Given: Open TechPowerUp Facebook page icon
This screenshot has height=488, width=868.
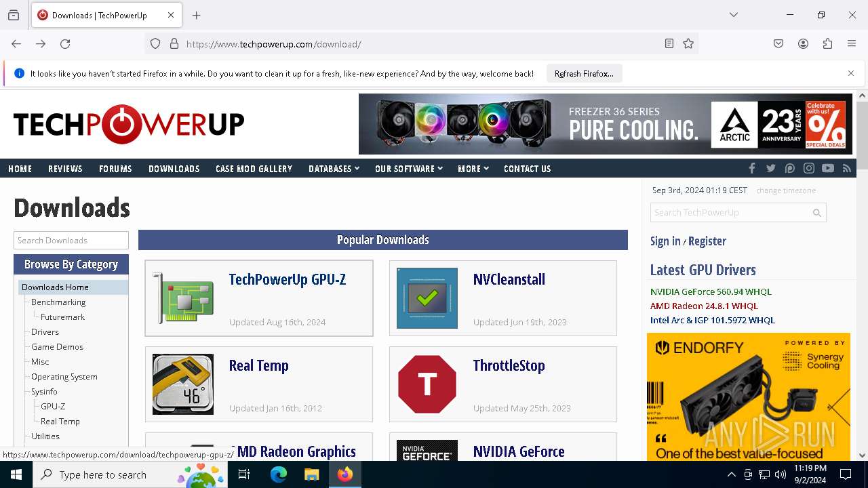Looking at the screenshot, I should (x=751, y=168).
